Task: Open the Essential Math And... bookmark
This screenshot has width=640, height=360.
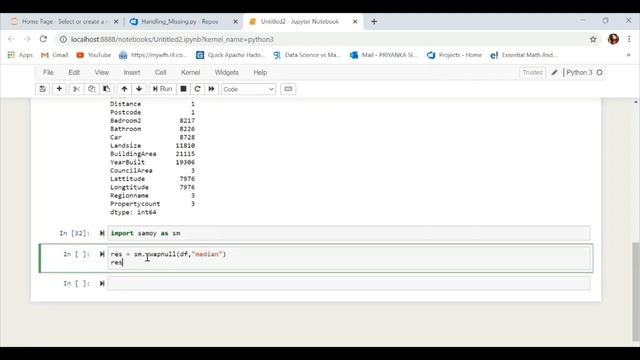Action: [524, 55]
